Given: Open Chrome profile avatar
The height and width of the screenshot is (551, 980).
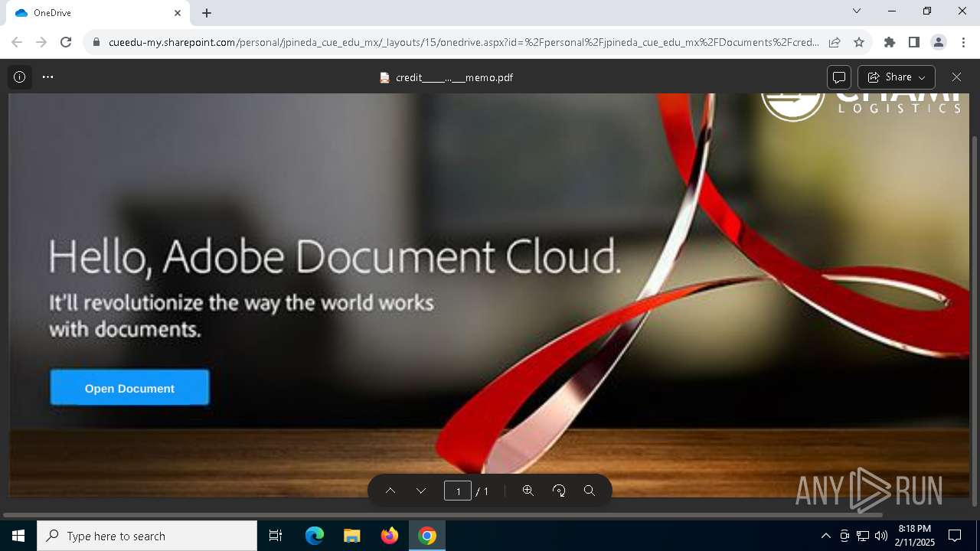Looking at the screenshot, I should click(939, 42).
